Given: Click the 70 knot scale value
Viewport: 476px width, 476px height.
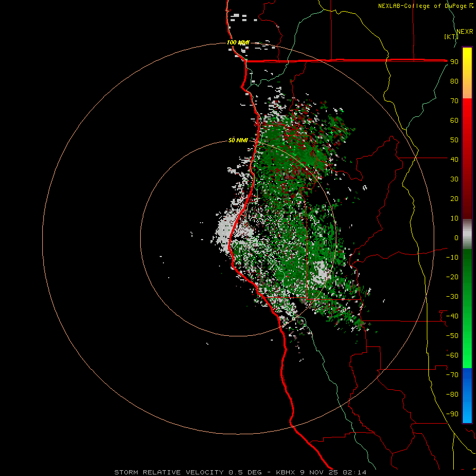Looking at the screenshot, I should [454, 101].
